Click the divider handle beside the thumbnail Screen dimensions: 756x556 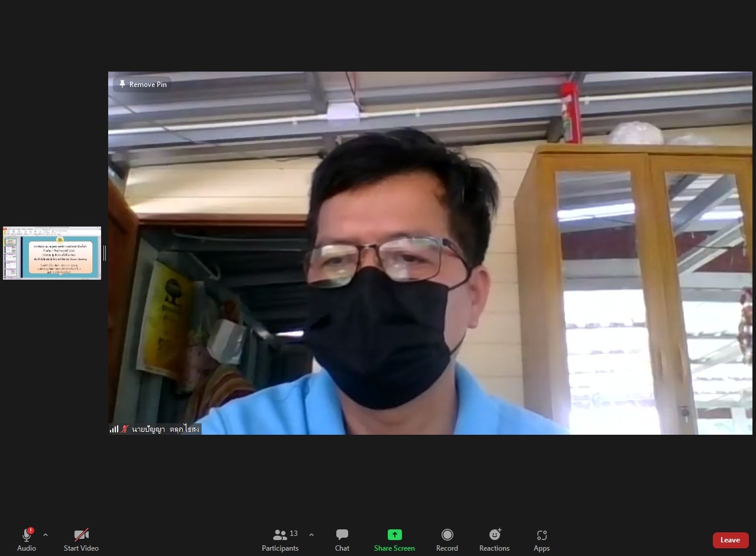[105, 253]
